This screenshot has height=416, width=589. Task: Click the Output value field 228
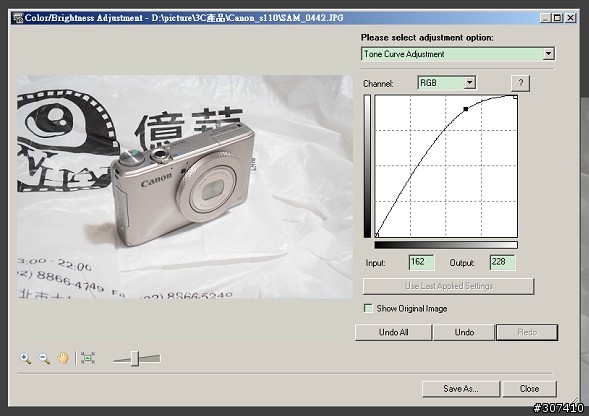503,262
